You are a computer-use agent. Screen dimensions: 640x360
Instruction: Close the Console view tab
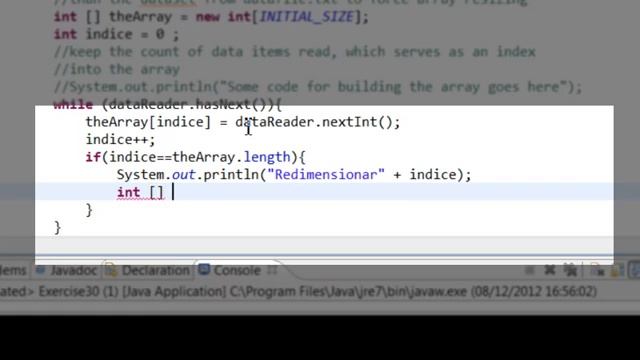click(273, 270)
